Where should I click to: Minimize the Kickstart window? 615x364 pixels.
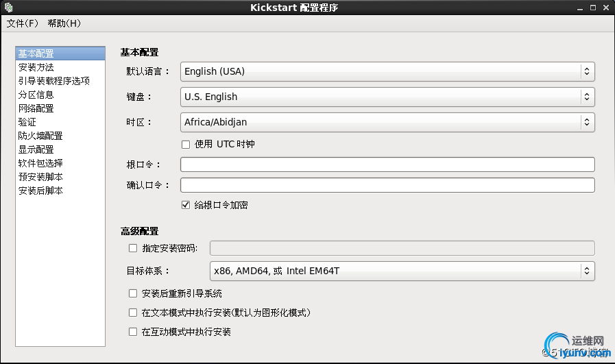click(580, 8)
